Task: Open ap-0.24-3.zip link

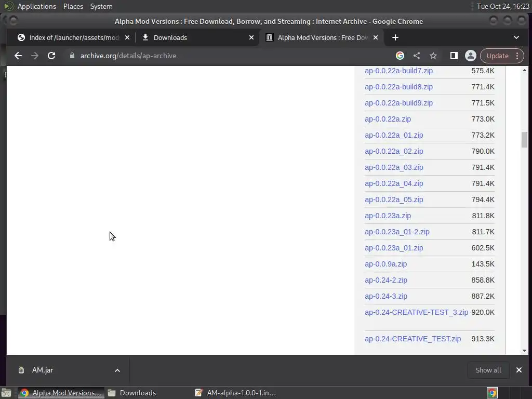Action: pos(386,296)
